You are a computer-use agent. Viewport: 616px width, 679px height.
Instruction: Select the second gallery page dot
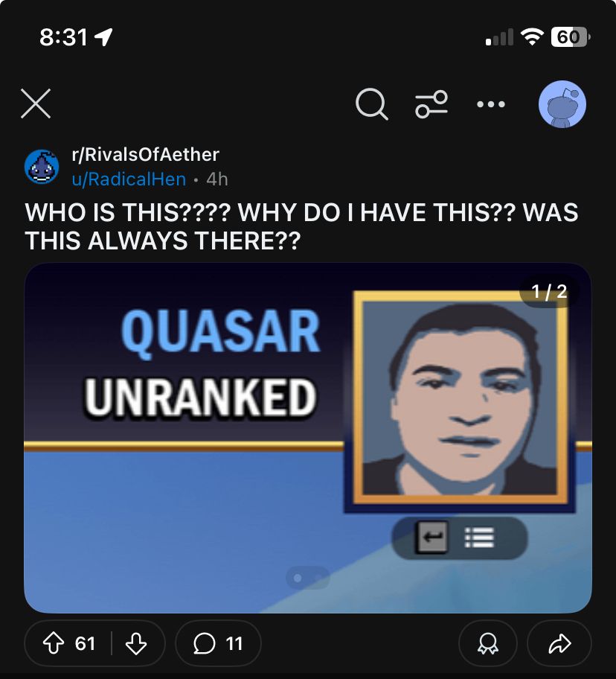(318, 578)
